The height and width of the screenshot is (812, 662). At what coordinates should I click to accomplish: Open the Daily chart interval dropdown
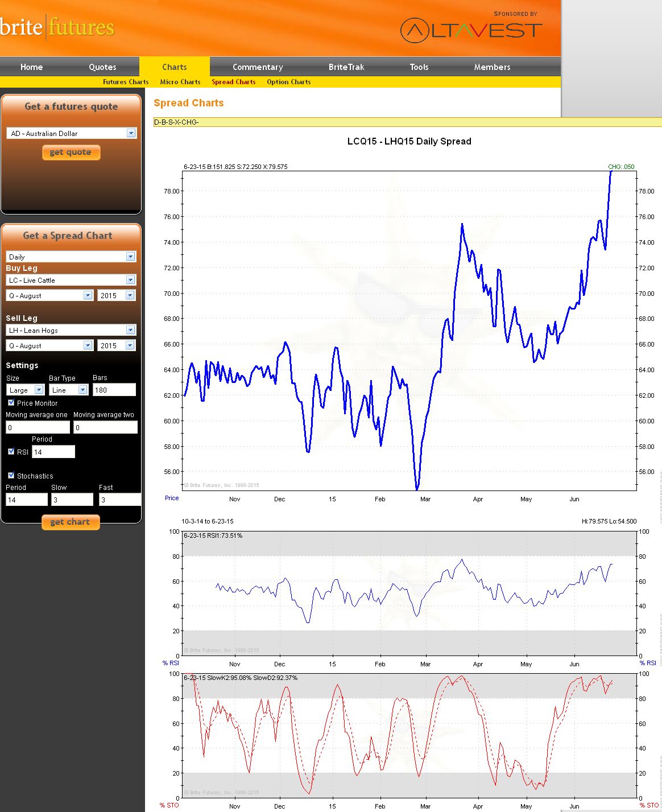(x=130, y=257)
